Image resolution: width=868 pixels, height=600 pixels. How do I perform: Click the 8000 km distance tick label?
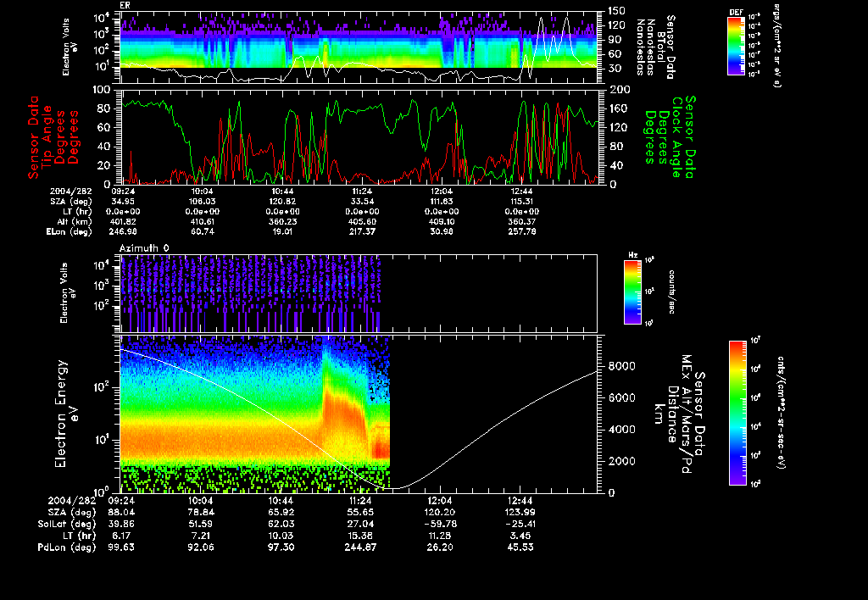[621, 366]
